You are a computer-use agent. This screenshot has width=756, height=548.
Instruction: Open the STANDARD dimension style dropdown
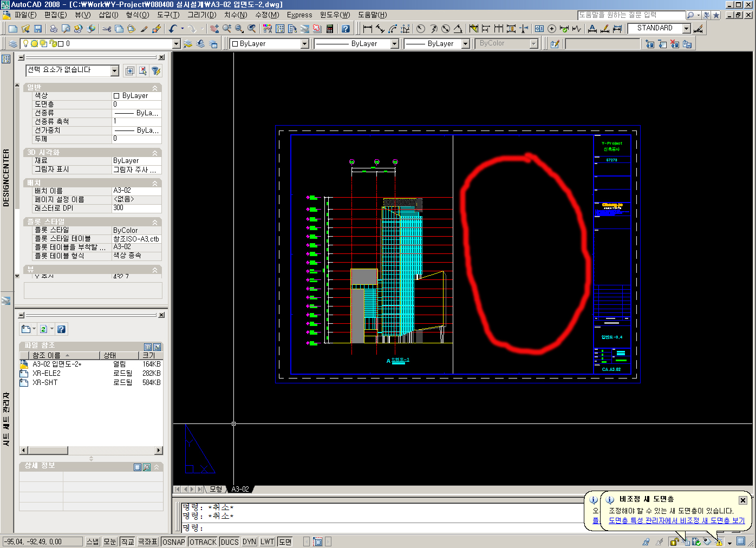click(x=687, y=29)
